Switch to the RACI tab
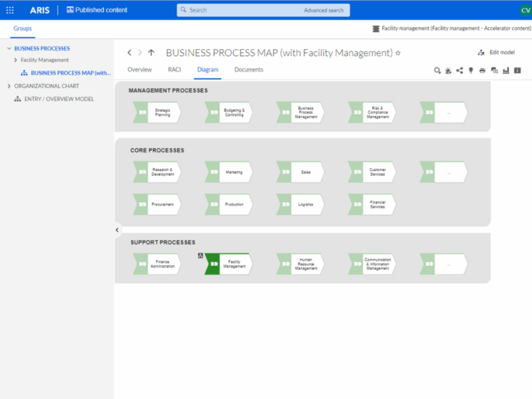532x399 pixels. [x=175, y=69]
